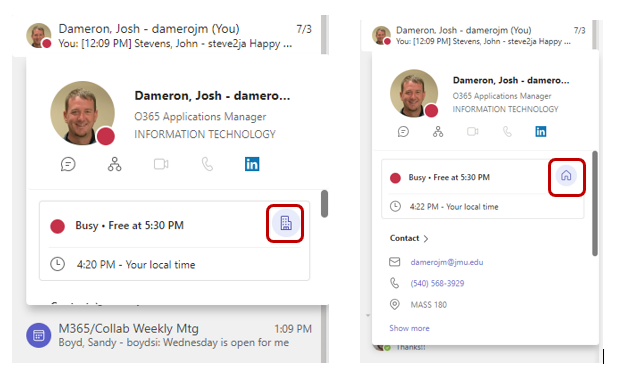Click home remote work location icon
The width and height of the screenshot is (618, 383).
[x=566, y=176]
